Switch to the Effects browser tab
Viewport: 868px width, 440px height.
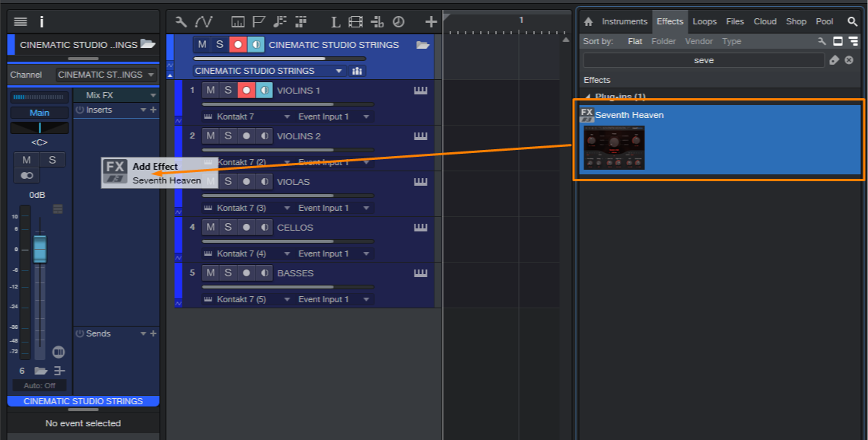669,21
